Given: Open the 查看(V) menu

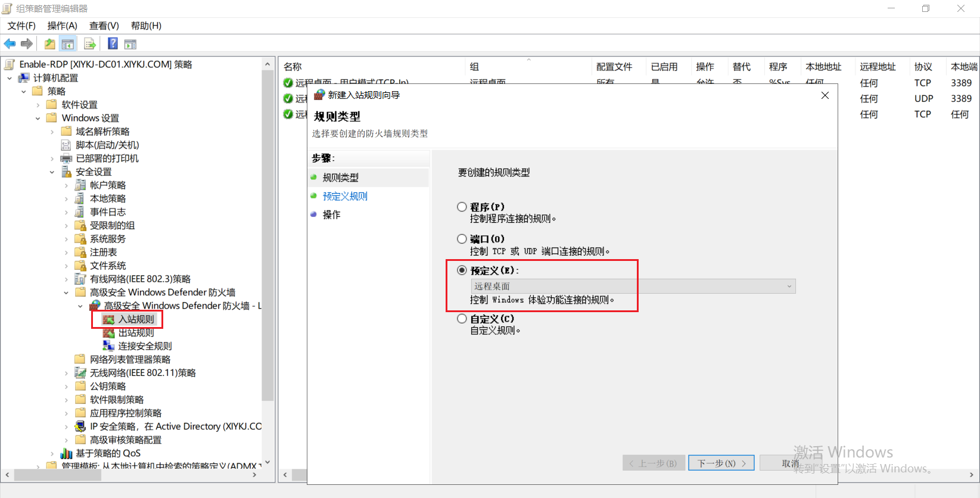Looking at the screenshot, I should [104, 26].
